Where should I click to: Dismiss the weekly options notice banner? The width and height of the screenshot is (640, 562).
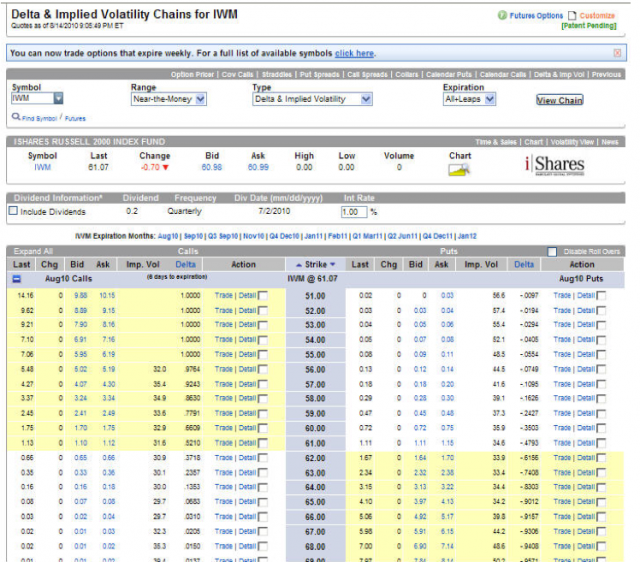pos(617,53)
